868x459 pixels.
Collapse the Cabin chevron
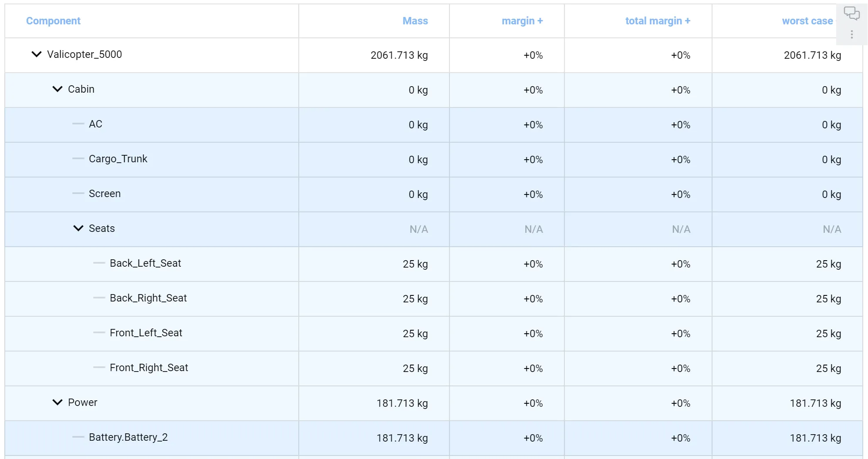click(57, 89)
